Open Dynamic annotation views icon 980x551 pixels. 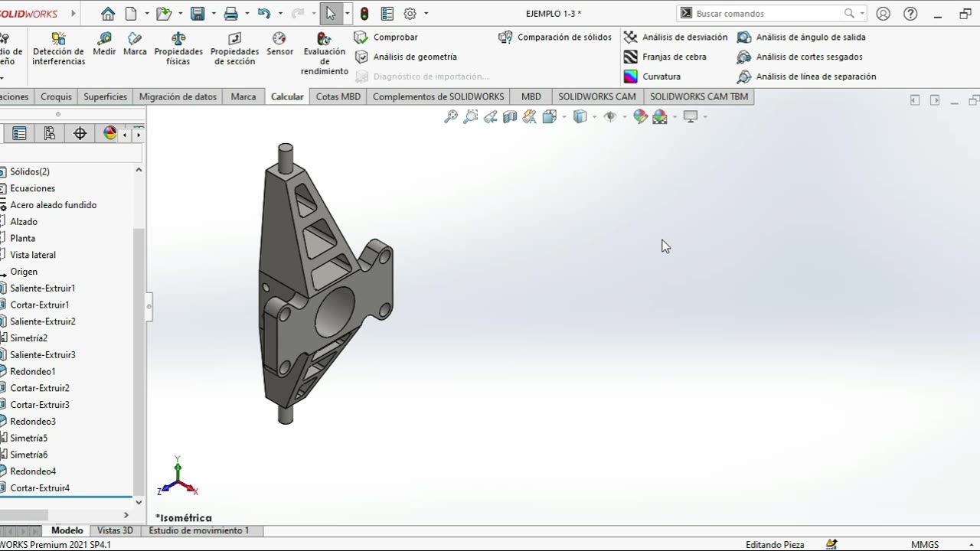[530, 116]
